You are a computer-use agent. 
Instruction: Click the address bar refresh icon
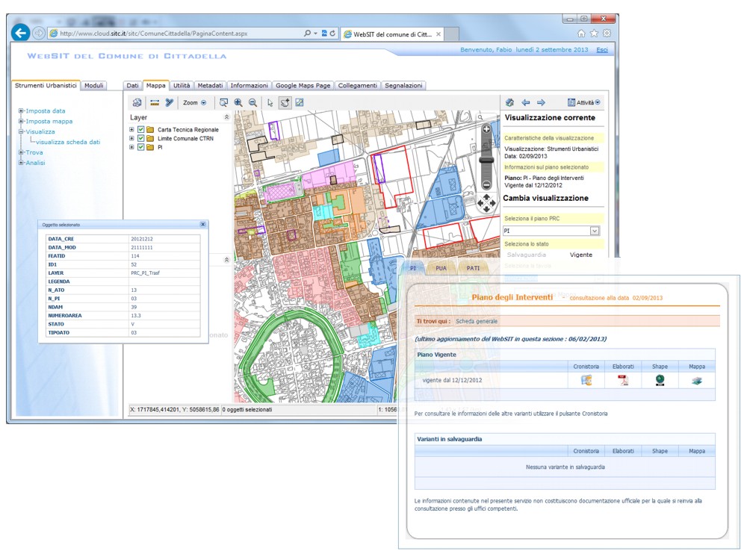click(x=332, y=34)
